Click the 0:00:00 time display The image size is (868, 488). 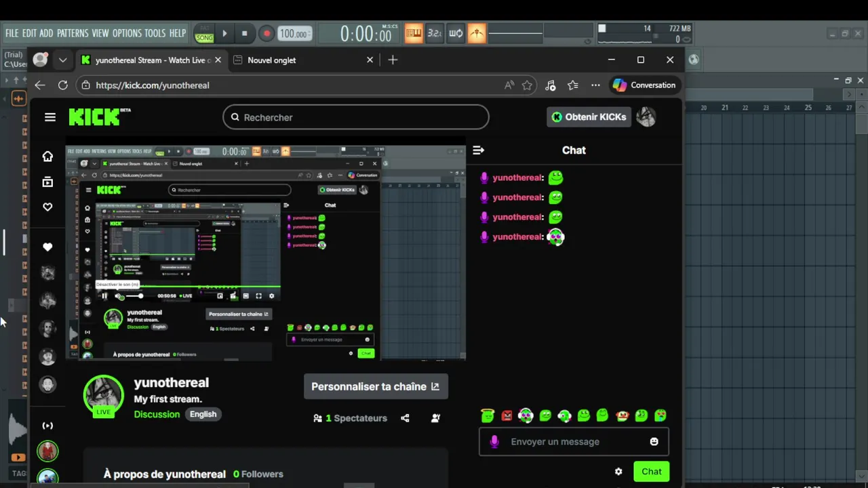point(366,33)
